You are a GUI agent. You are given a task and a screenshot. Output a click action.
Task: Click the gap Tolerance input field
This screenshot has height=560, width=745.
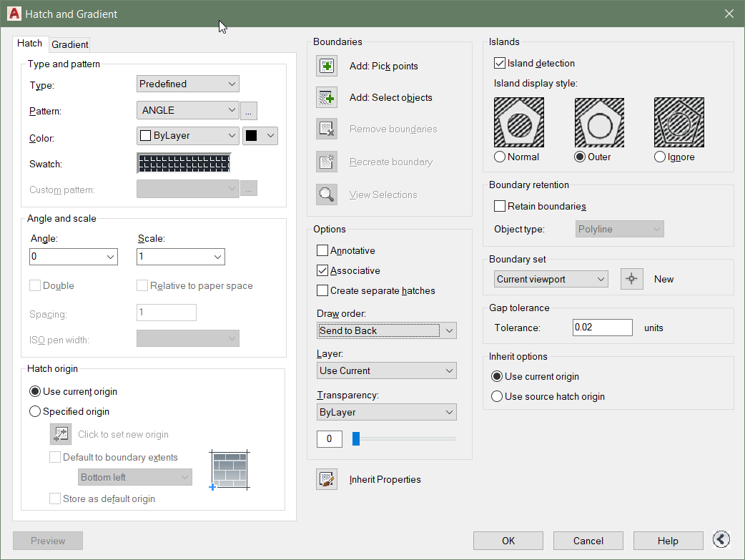click(602, 328)
